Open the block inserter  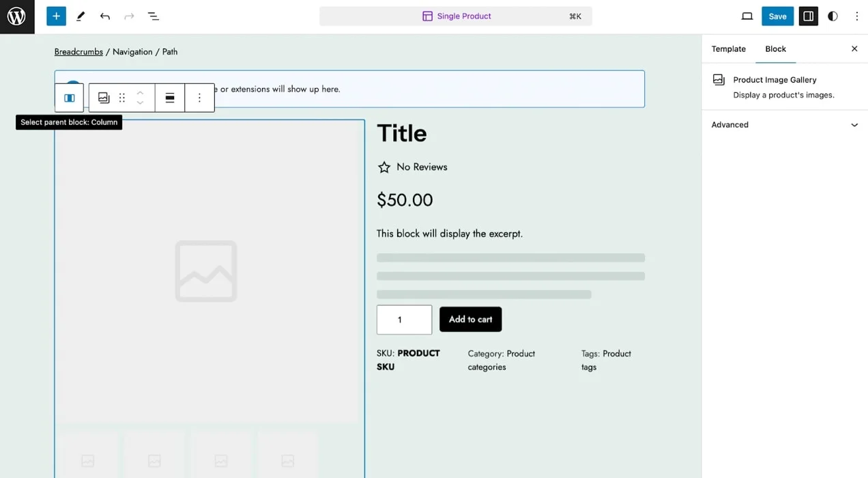[x=56, y=16]
